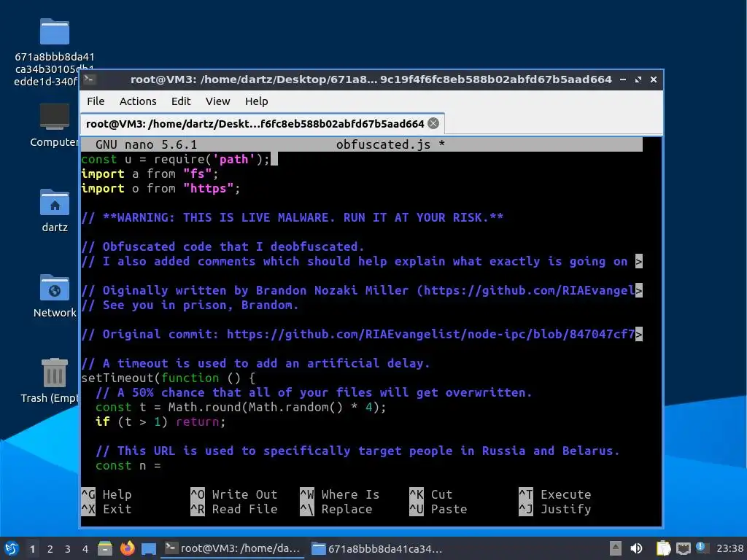Click the 'See you in prison, Brandom' comment
Screen dimensions: 747x560
coord(190,306)
